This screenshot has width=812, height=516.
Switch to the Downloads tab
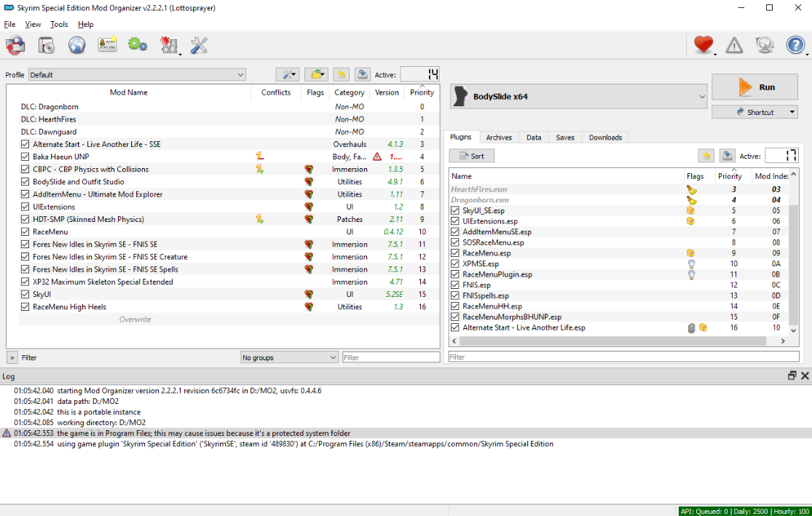(x=605, y=137)
